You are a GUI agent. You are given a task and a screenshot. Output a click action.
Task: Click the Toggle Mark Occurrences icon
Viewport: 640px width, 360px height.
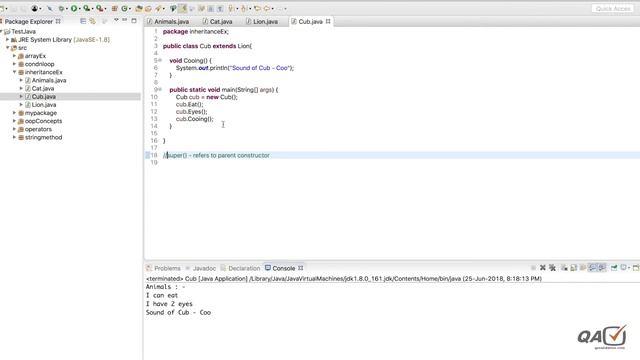182,8
